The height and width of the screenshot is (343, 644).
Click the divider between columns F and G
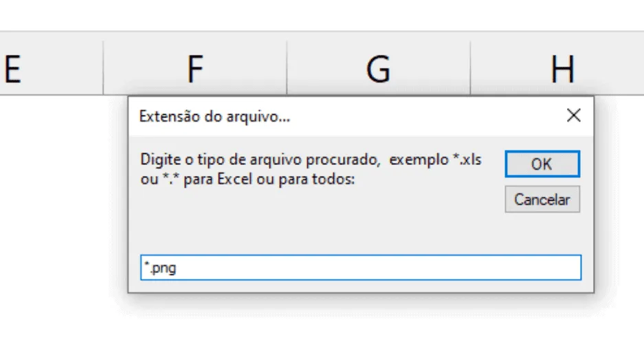(x=287, y=68)
